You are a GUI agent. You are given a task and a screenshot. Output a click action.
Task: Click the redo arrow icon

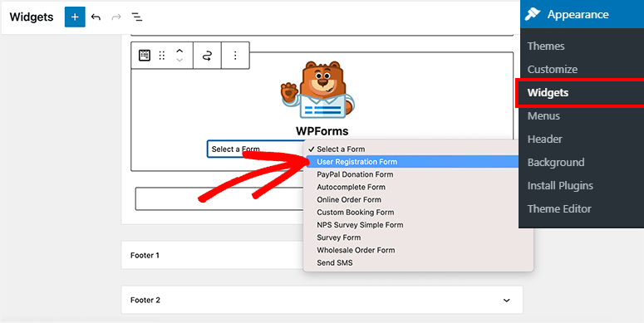point(116,17)
